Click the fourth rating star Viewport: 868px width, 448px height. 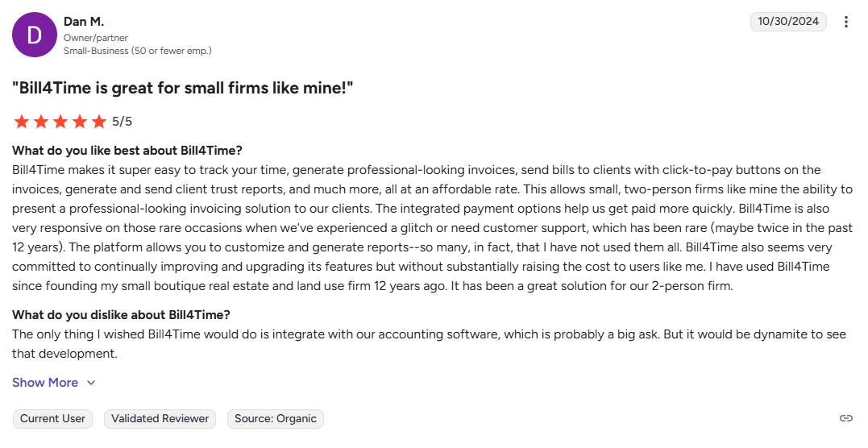tap(80, 122)
